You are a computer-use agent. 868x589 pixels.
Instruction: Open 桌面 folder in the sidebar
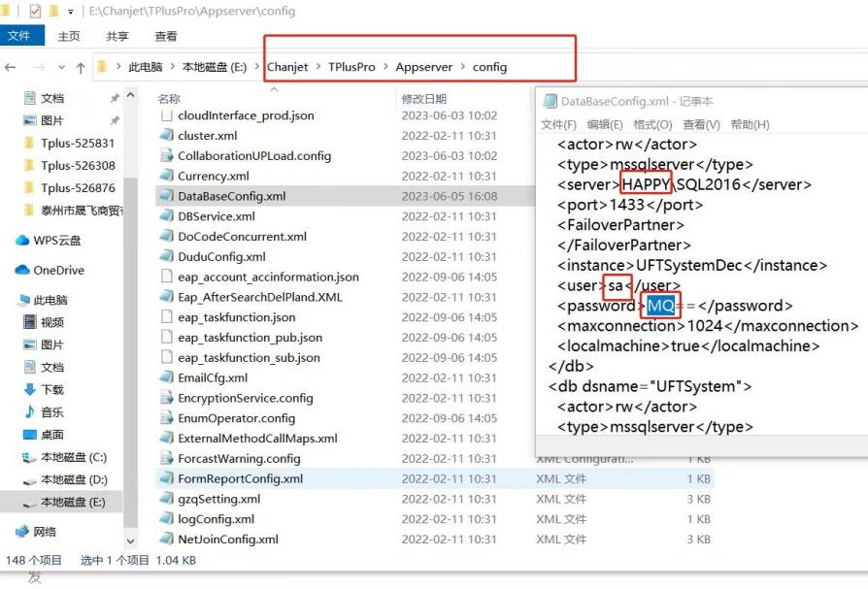tap(52, 435)
